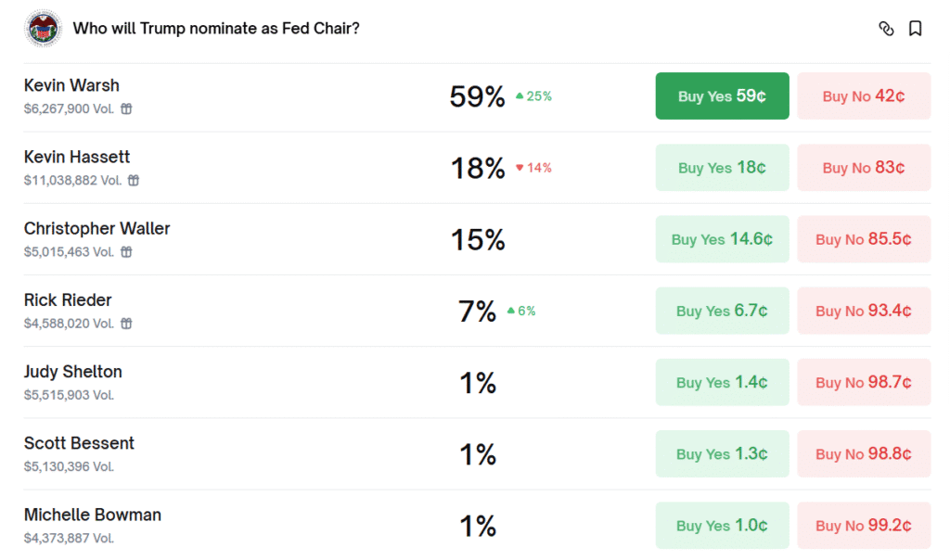Bookmark this Fed Chair market
This screenshot has height=560, width=950.
[x=916, y=29]
